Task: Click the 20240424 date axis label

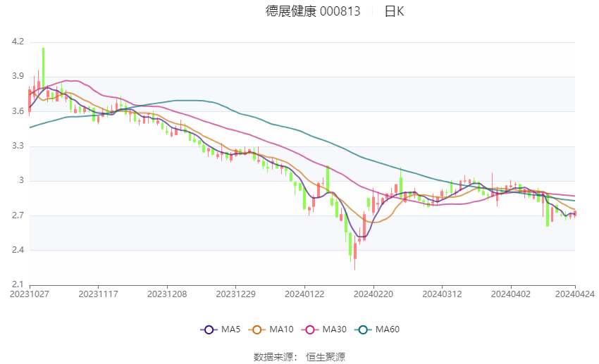Action: point(575,294)
